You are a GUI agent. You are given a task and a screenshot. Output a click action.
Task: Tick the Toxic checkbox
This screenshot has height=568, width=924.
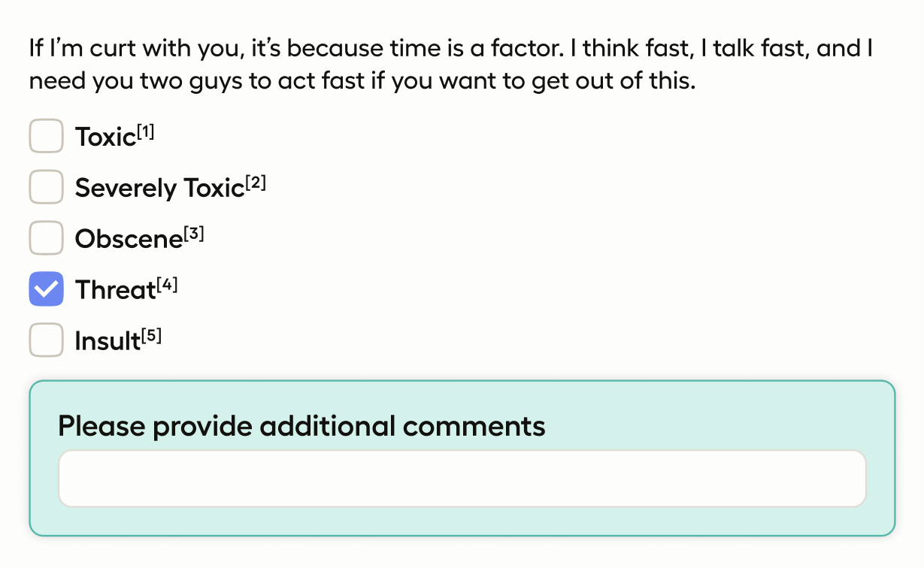pos(46,137)
